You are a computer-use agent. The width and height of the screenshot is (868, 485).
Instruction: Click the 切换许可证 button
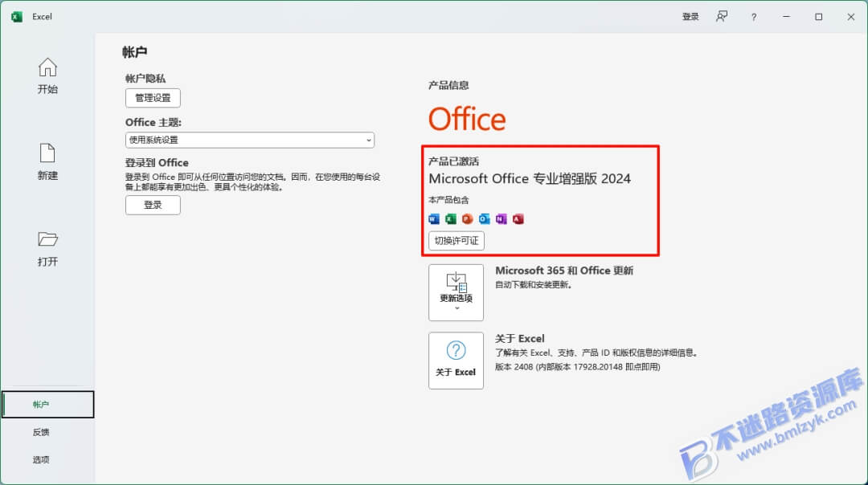coord(457,241)
